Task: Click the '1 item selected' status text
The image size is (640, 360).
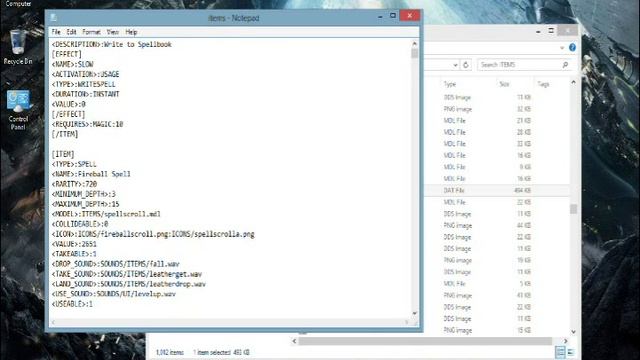Action: (x=221, y=352)
